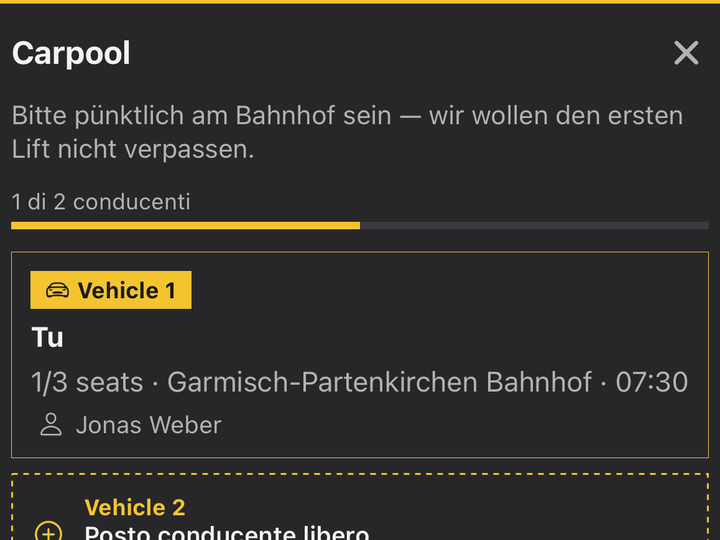Click the car icon in Vehicle 1 badge
The width and height of the screenshot is (720, 540).
click(x=57, y=290)
